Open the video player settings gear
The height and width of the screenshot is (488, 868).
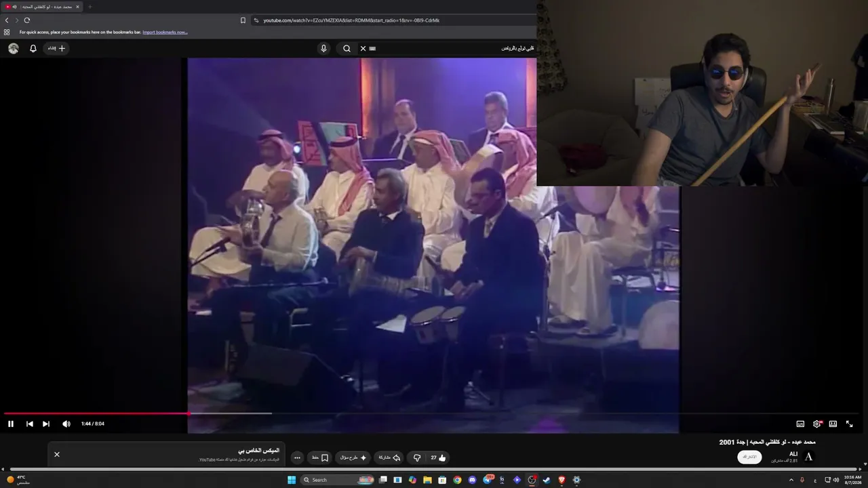[x=817, y=424]
